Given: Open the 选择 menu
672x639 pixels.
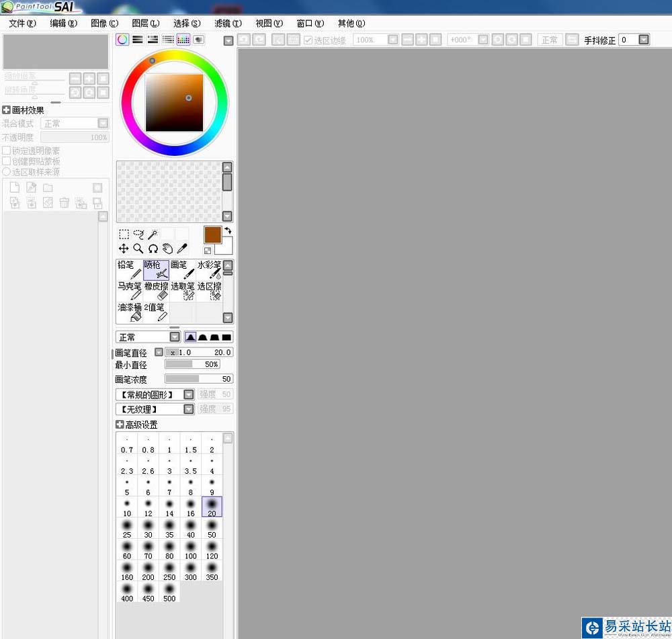Looking at the screenshot, I should pos(187,23).
